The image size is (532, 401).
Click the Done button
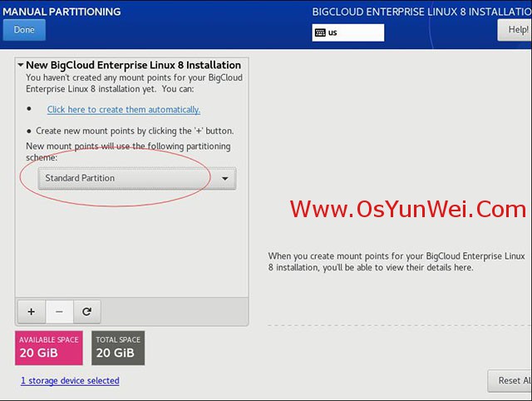coord(24,30)
